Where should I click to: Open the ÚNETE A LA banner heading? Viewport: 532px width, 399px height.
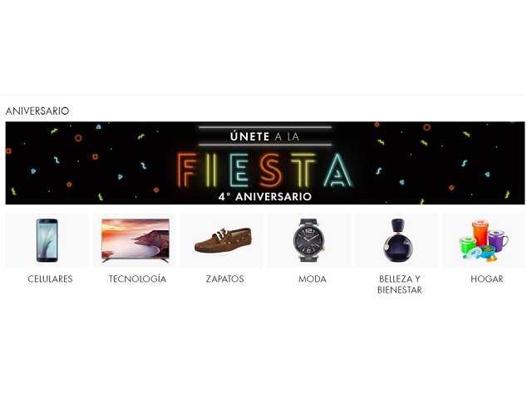264,136
